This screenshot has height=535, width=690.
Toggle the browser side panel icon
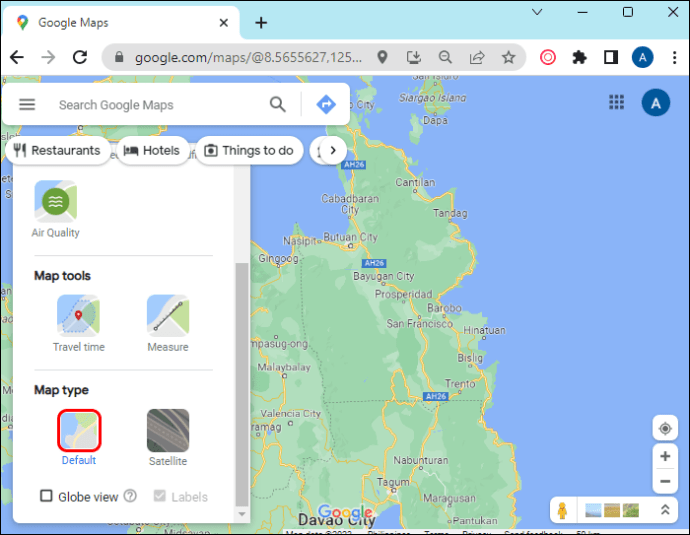(x=611, y=57)
